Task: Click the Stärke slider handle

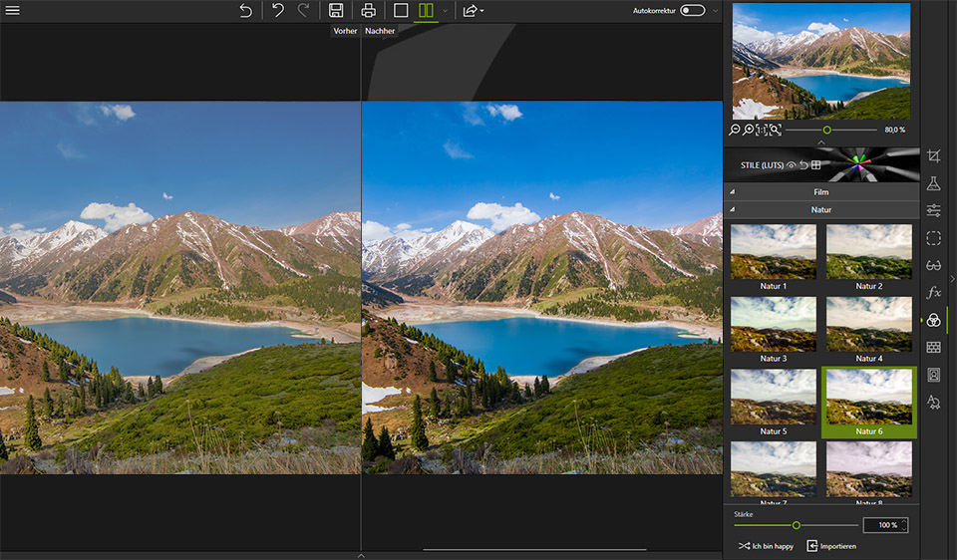Action: (796, 525)
